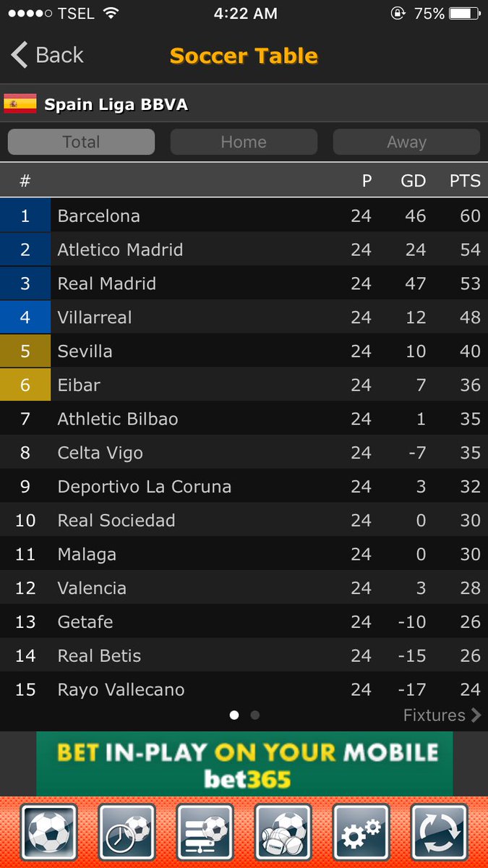Viewport: 488px width, 868px height.
Task: Click the PTS column header
Action: pos(465,181)
